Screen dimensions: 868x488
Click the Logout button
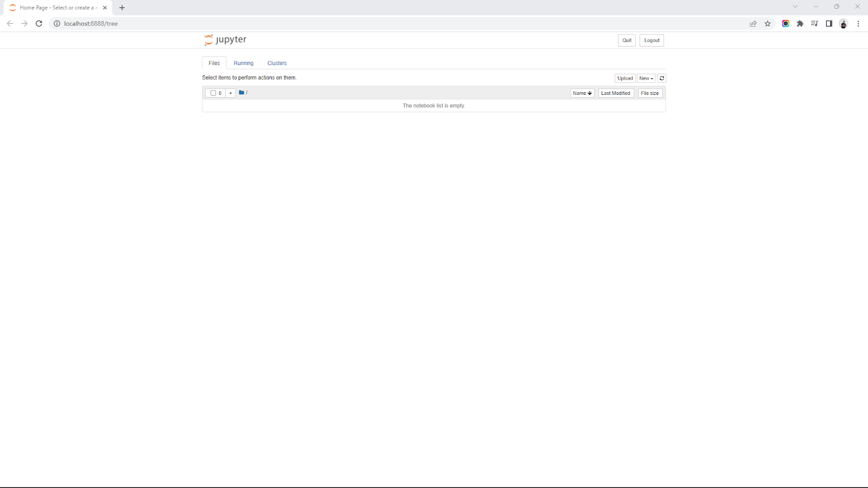652,40
